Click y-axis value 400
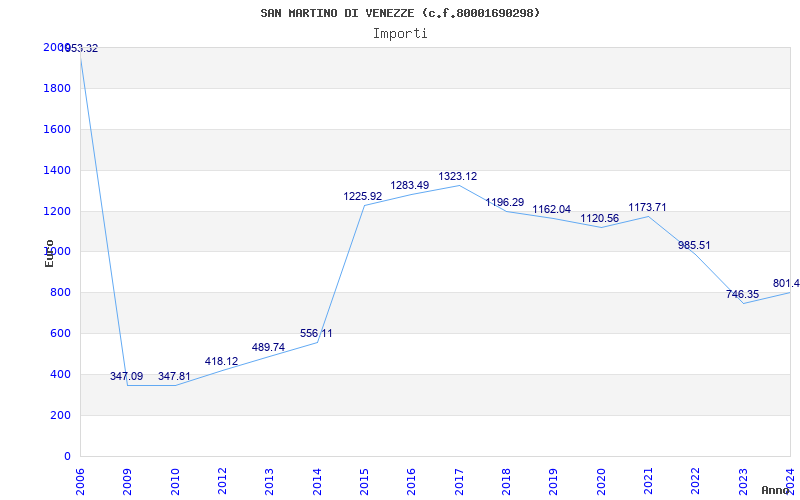The image size is (800, 500). point(61,374)
